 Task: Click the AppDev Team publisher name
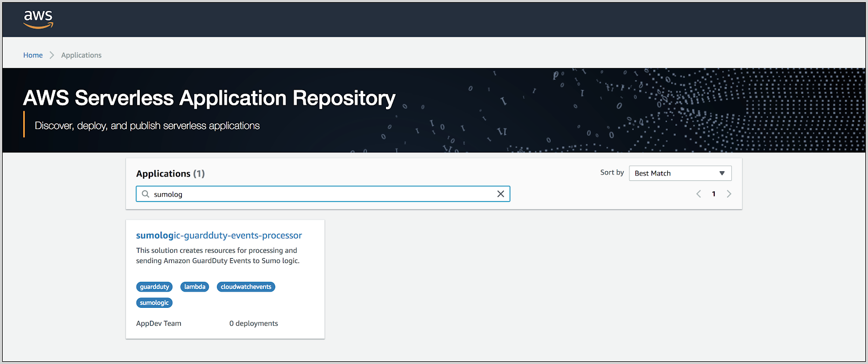click(x=159, y=323)
